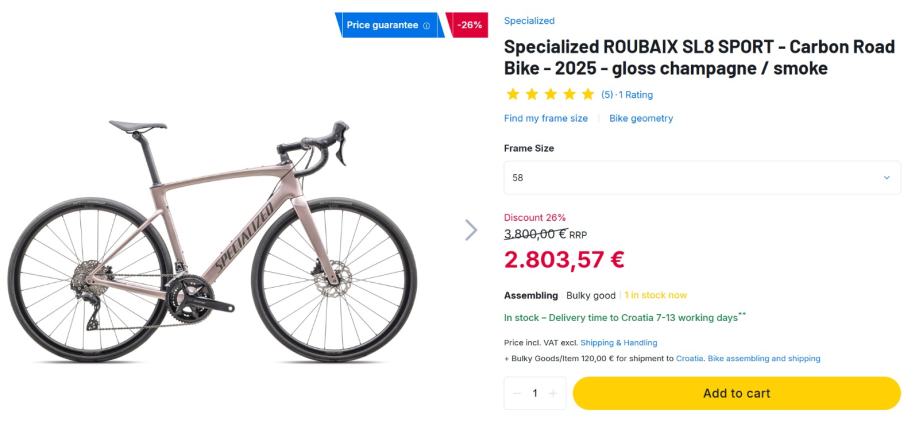Click the -26% discount badge
This screenshot has height=422, width=919.
(470, 25)
